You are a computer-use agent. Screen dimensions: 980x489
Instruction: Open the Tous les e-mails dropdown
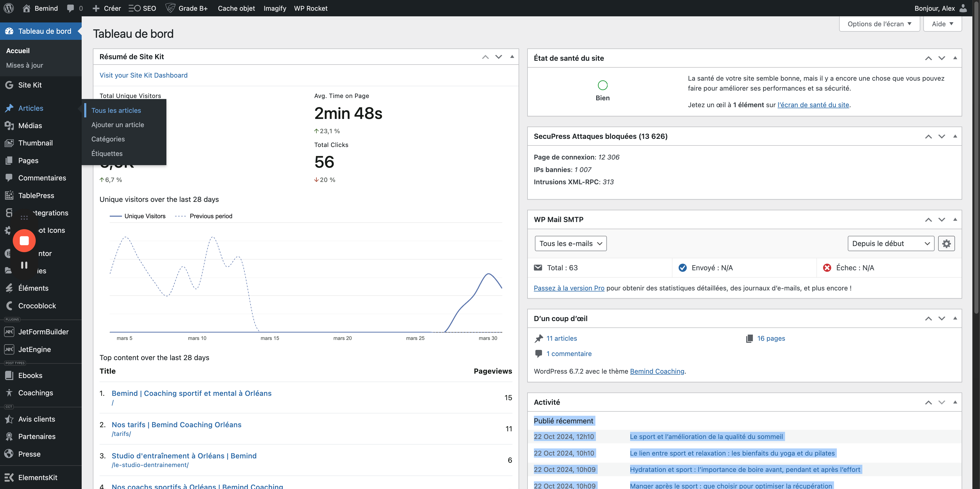(571, 243)
